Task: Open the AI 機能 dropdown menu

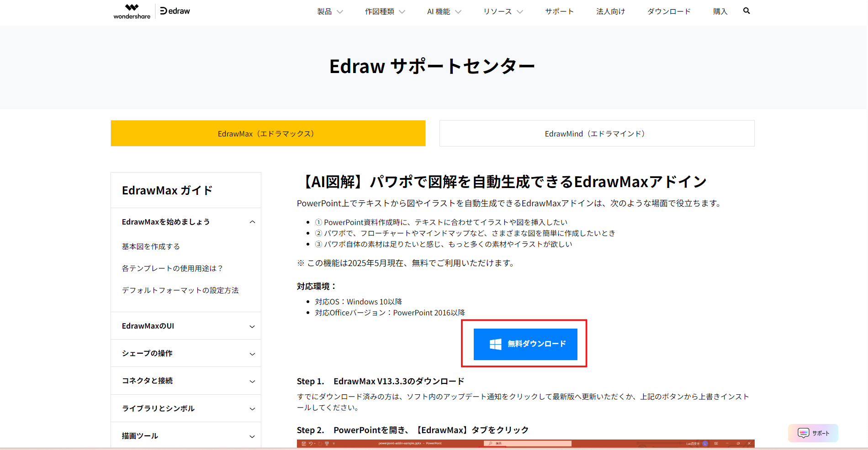Action: (x=444, y=11)
